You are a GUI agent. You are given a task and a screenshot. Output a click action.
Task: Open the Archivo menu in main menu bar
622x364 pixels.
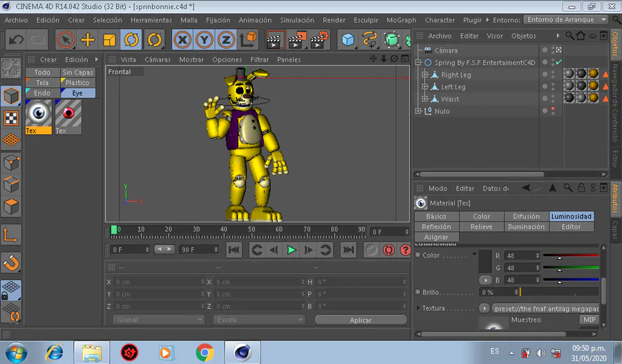(16, 20)
